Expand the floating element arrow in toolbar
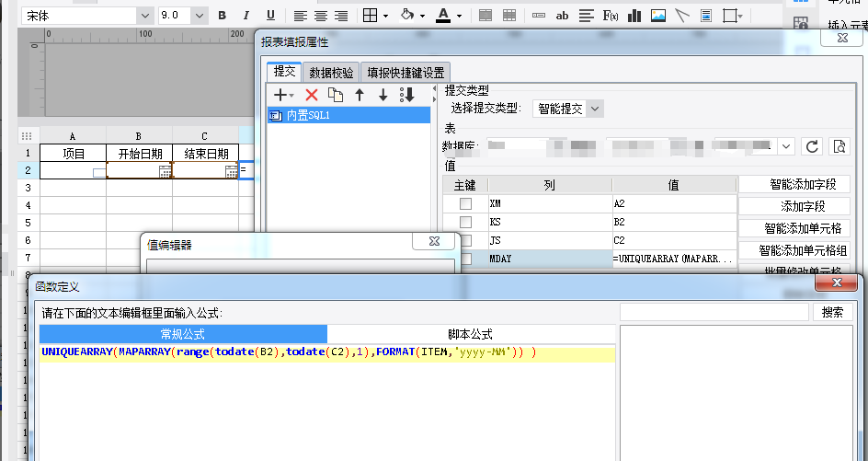This screenshot has width=868, height=461. point(740,16)
